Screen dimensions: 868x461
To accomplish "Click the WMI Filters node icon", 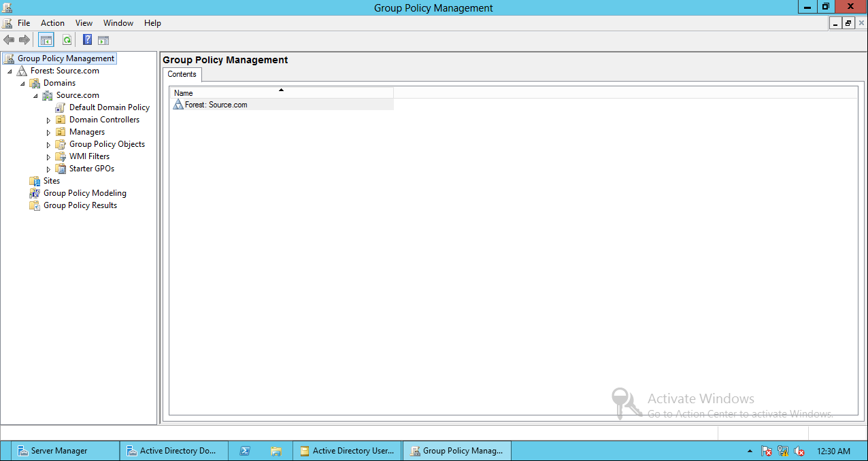I will 61,156.
